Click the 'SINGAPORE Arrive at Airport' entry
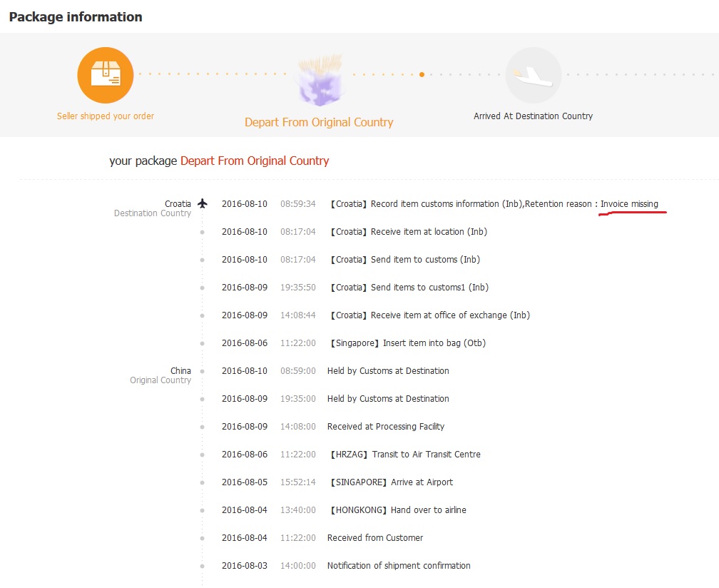The width and height of the screenshot is (719, 588). tap(391, 482)
